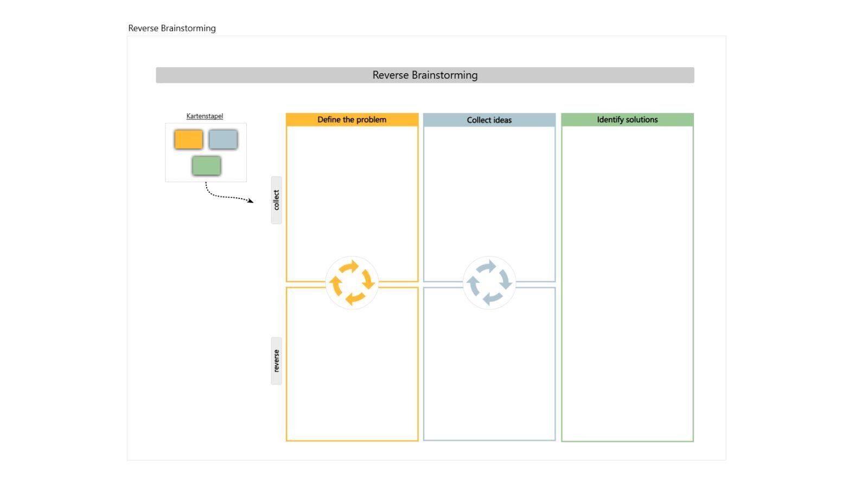Select the vertical "collect" row label

point(276,200)
